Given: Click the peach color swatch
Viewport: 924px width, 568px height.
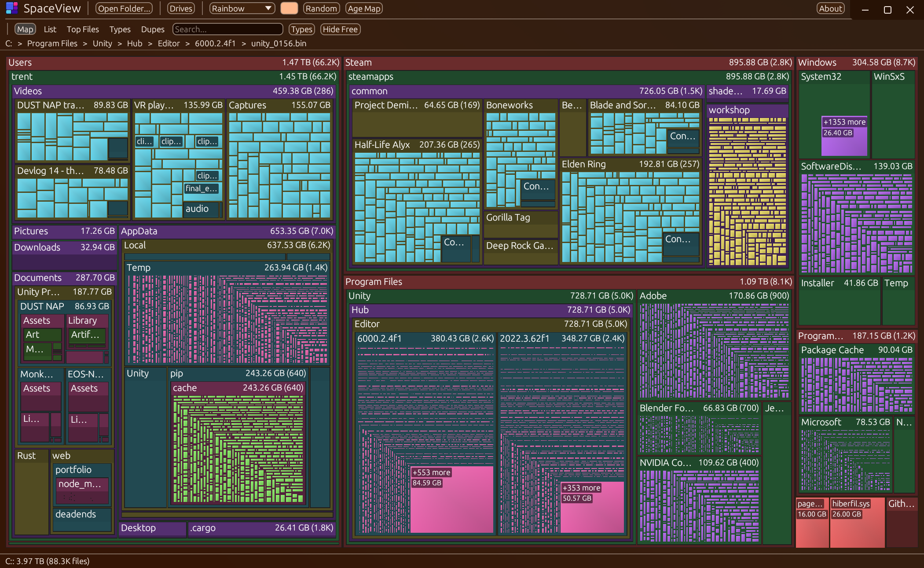Looking at the screenshot, I should [289, 8].
